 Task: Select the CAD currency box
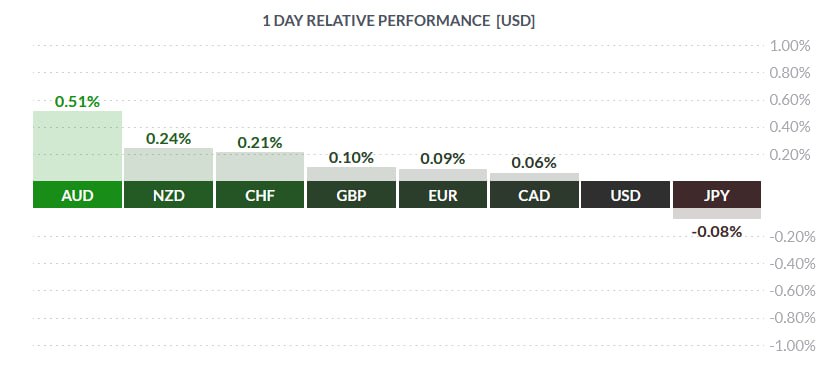pos(534,195)
